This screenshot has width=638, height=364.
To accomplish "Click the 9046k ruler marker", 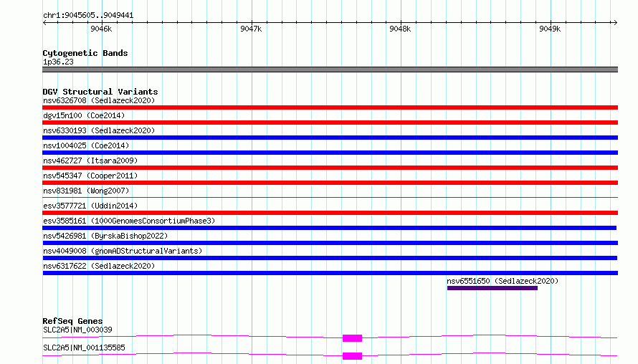I will [x=101, y=29].
